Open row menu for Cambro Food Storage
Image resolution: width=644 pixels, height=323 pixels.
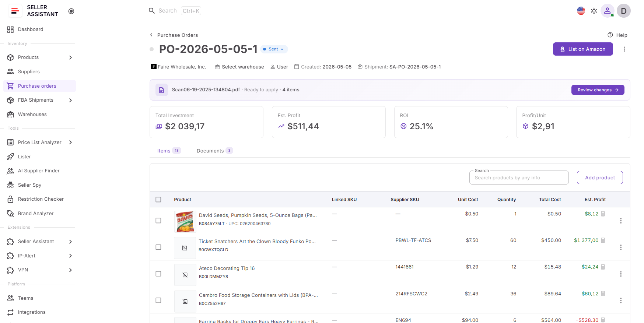pos(621,301)
